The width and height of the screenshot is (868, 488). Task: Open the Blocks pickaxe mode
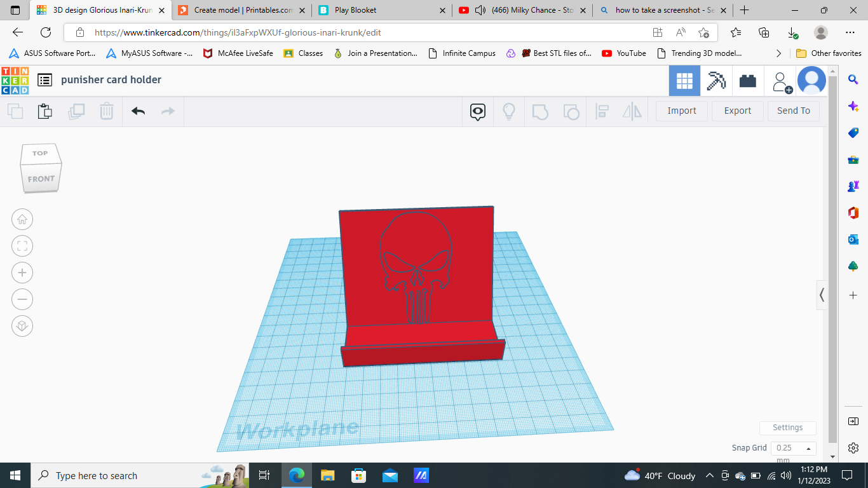tap(716, 81)
